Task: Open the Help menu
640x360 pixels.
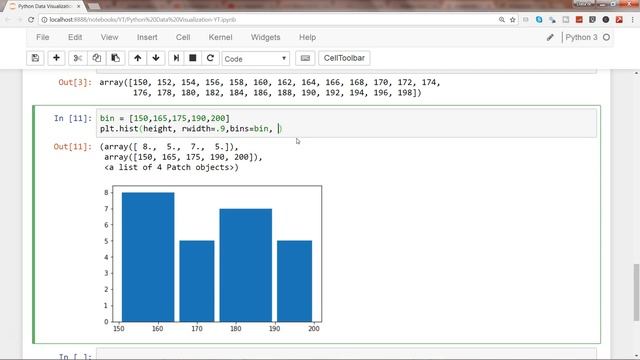Action: (307, 37)
